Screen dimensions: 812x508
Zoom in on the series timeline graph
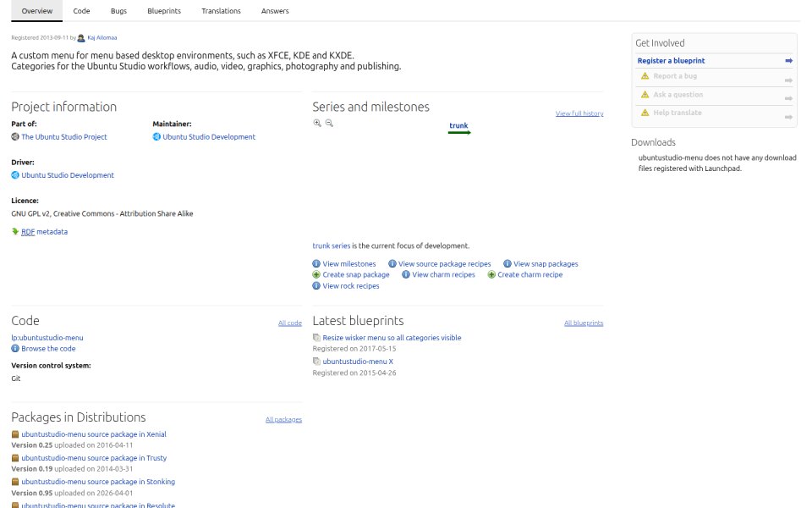[x=317, y=123]
